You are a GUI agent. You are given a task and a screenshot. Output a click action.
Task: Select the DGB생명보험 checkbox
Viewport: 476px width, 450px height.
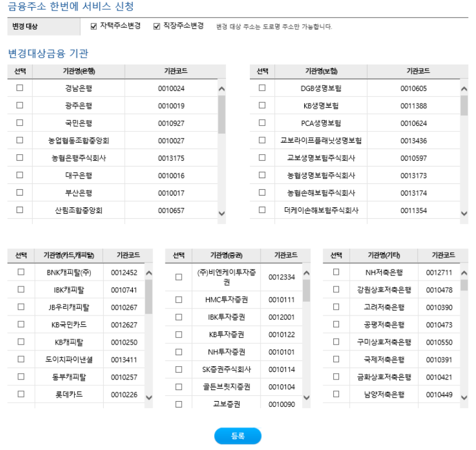(262, 88)
